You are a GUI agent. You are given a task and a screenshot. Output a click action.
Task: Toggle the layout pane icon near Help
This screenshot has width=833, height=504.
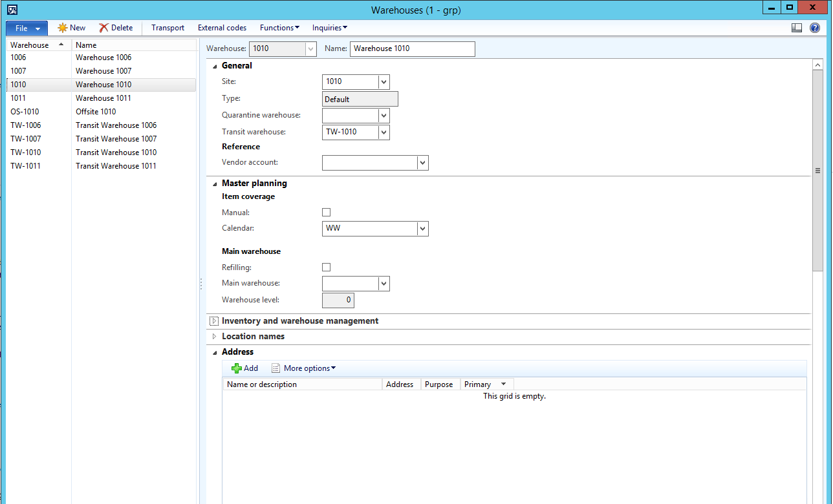[x=797, y=27]
